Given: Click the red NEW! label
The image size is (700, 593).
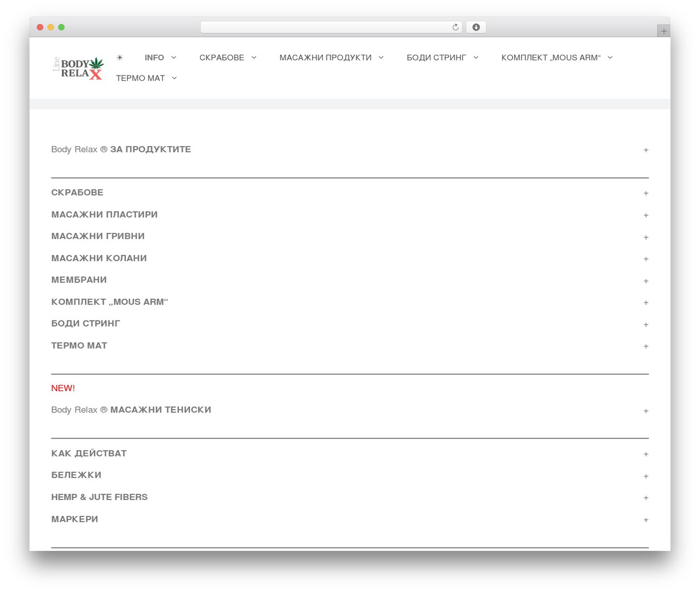Looking at the screenshot, I should click(63, 388).
